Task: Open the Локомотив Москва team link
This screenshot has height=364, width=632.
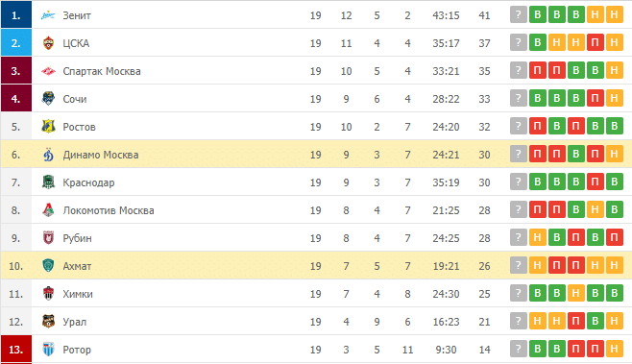Action: 109,210
